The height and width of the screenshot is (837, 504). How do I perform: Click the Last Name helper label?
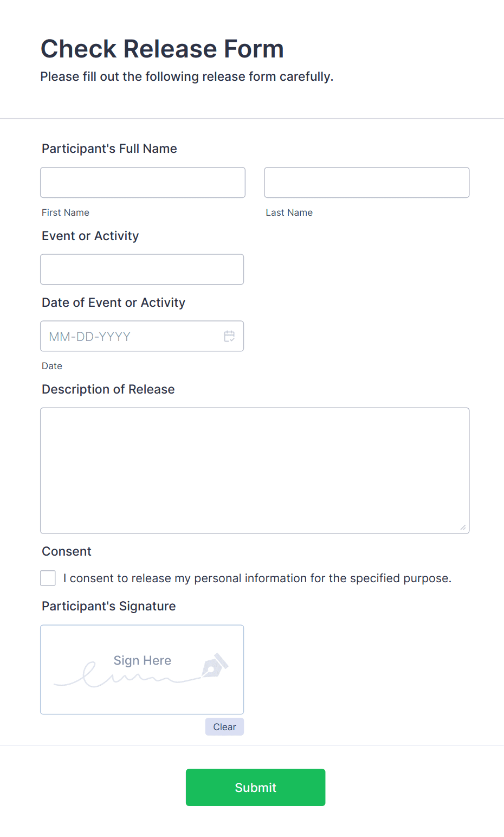[x=289, y=213]
